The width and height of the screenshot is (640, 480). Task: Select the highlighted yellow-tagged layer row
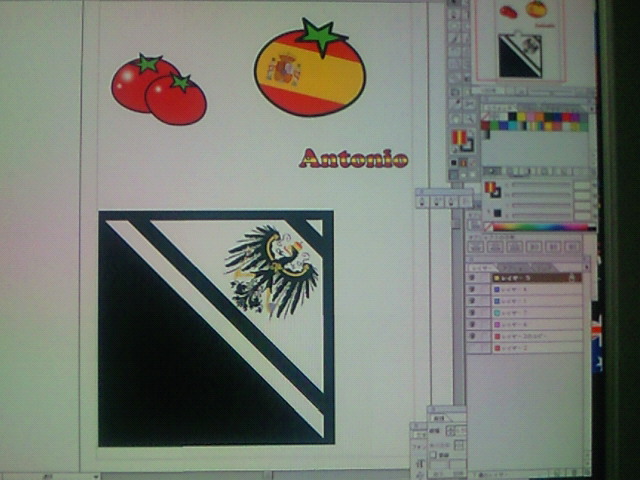[537, 278]
